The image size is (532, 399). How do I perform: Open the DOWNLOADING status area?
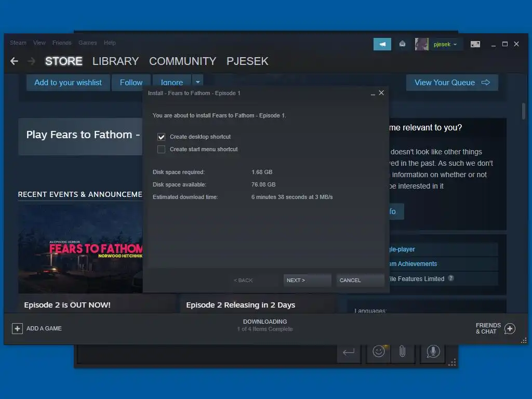point(265,325)
